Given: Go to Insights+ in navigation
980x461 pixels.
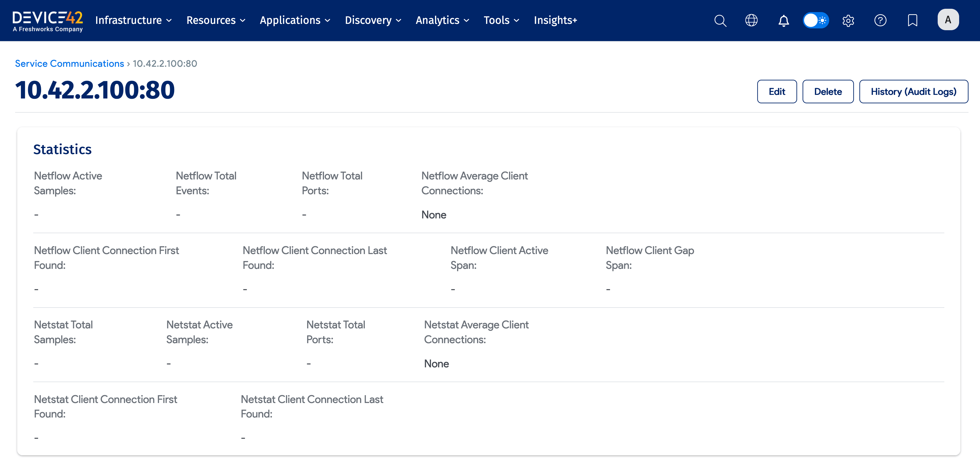Looking at the screenshot, I should pyautogui.click(x=555, y=20).
